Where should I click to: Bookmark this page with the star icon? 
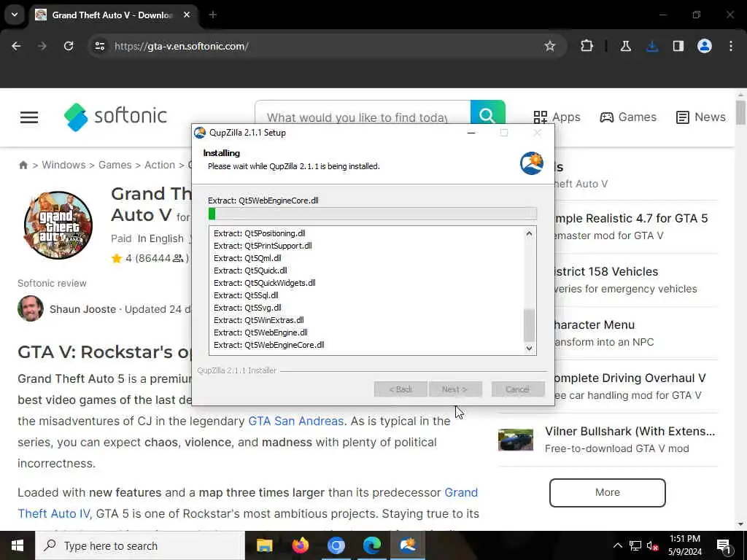point(550,46)
